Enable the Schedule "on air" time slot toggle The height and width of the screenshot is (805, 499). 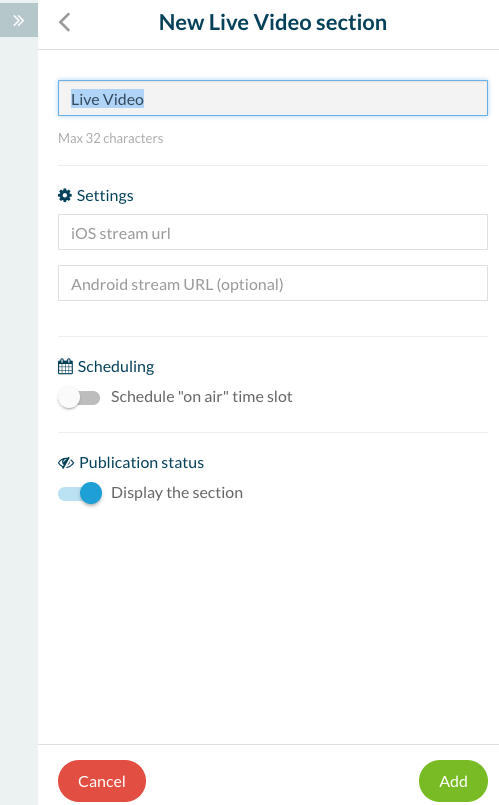click(x=79, y=397)
